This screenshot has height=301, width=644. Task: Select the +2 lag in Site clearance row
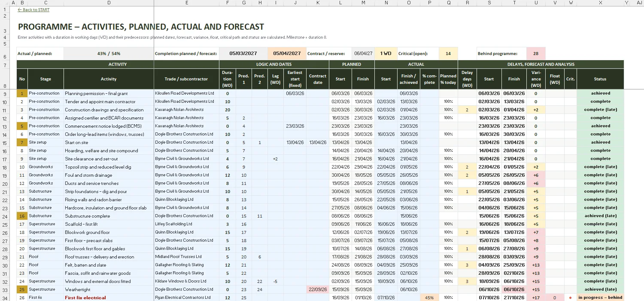pyautogui.click(x=276, y=159)
